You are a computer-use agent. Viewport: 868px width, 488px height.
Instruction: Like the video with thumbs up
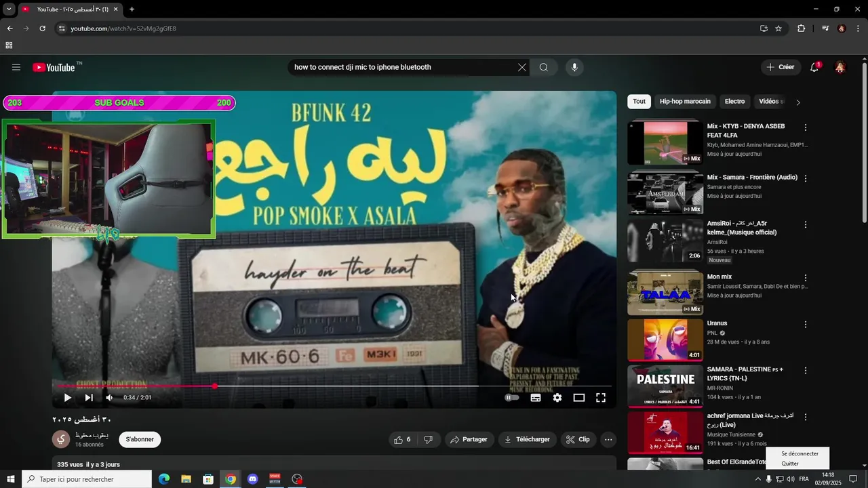tap(402, 439)
